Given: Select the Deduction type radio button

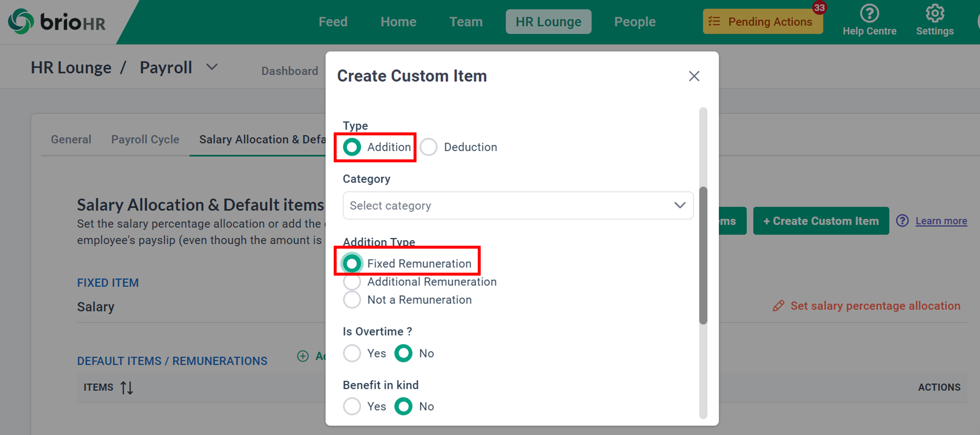Looking at the screenshot, I should [x=429, y=147].
